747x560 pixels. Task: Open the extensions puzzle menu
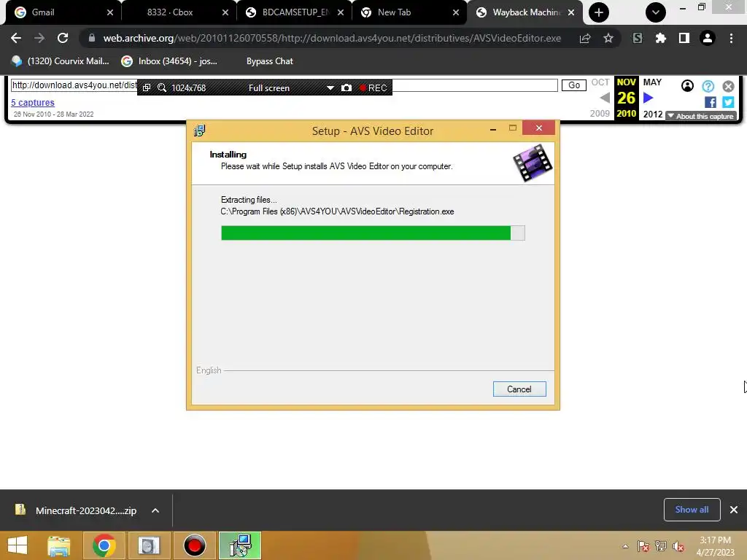tap(661, 38)
